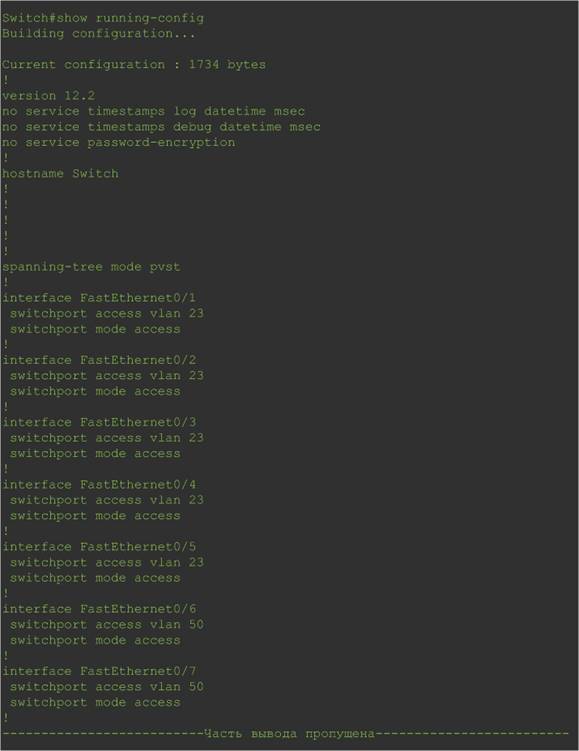Click the 'interface FastEthernet0/4' line
Screen dimensions: 579x751
click(x=99, y=485)
